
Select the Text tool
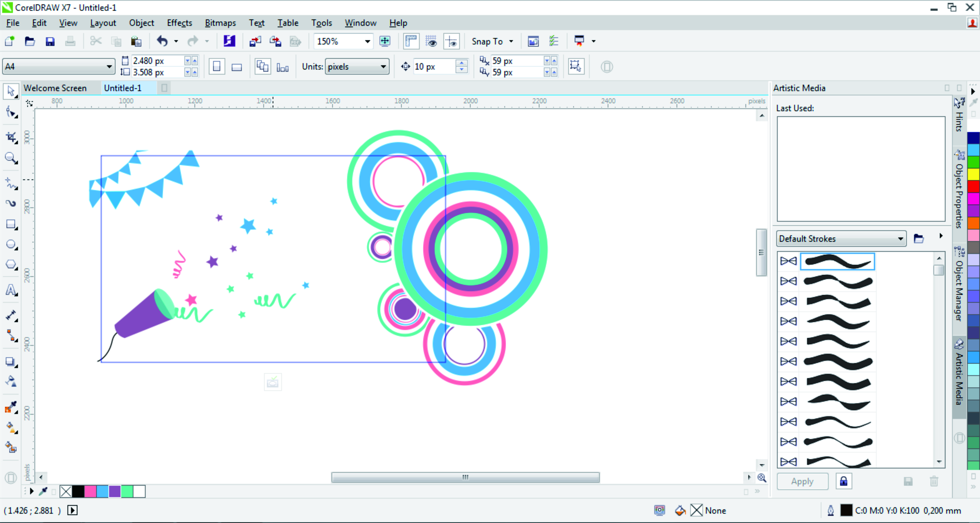[x=11, y=290]
